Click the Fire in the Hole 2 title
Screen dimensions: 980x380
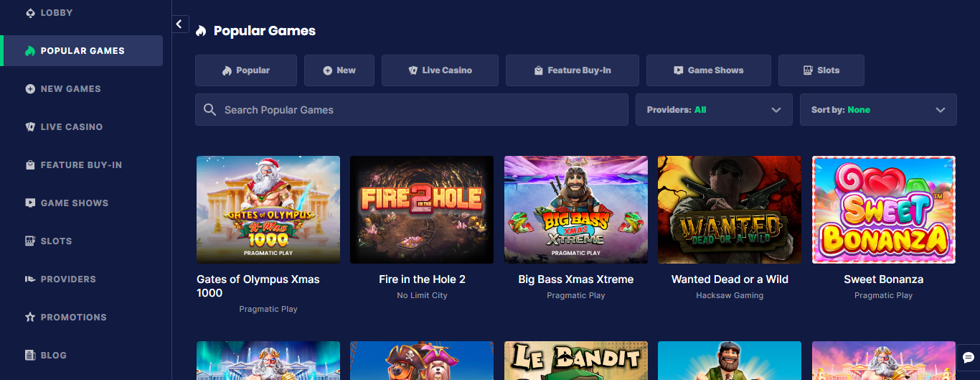tap(422, 279)
